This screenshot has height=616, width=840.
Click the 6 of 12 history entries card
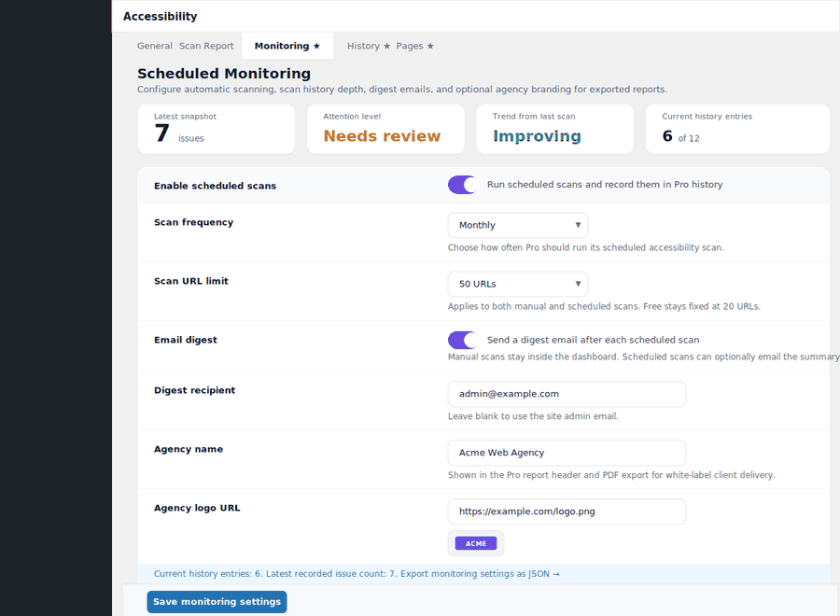point(737,129)
